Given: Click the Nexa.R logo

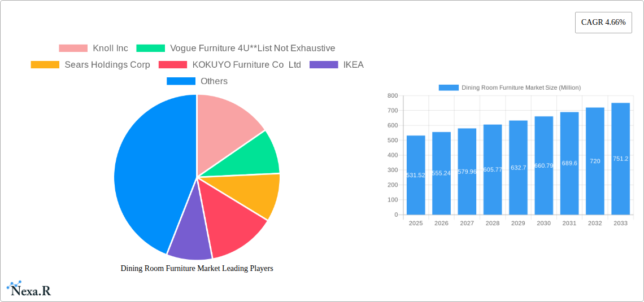Looking at the screenshot, I should click(x=29, y=289).
